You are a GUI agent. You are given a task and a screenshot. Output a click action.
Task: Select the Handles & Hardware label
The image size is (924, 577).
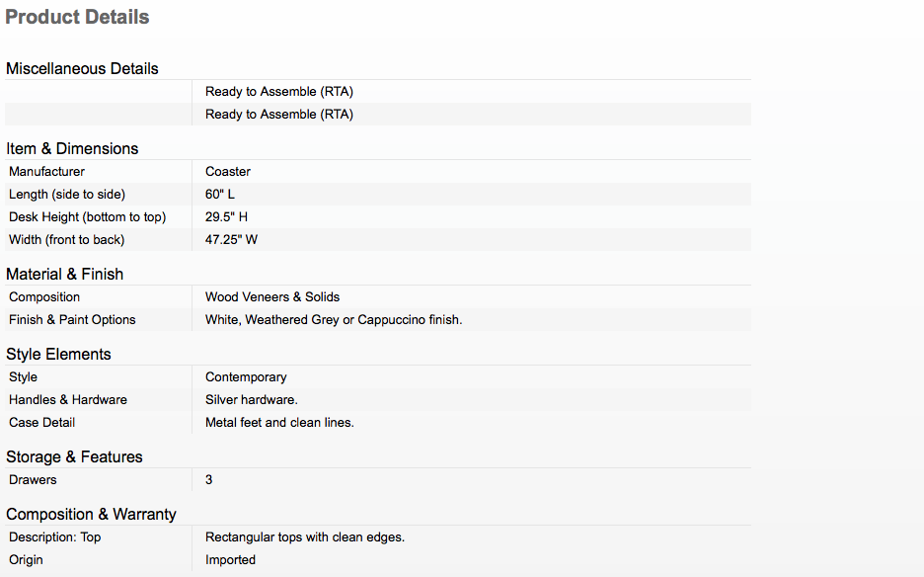click(68, 400)
